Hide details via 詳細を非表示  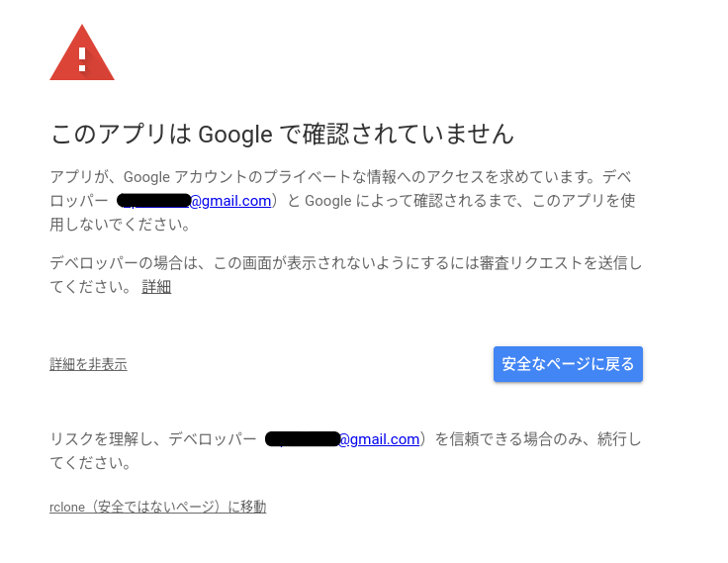pos(88,364)
